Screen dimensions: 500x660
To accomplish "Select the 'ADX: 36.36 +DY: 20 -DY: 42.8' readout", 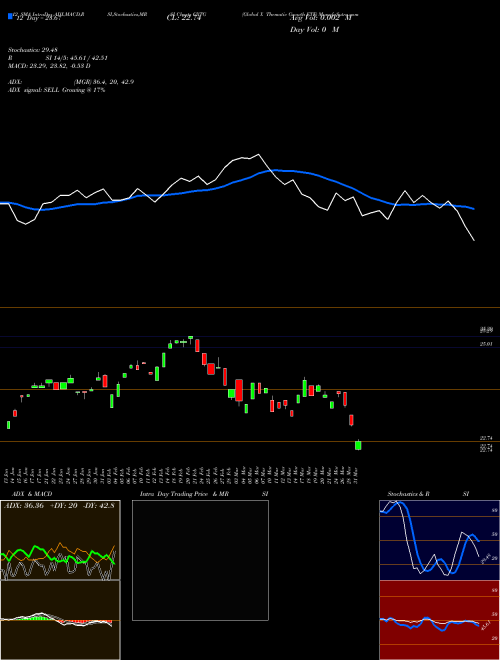I will 59,506.
